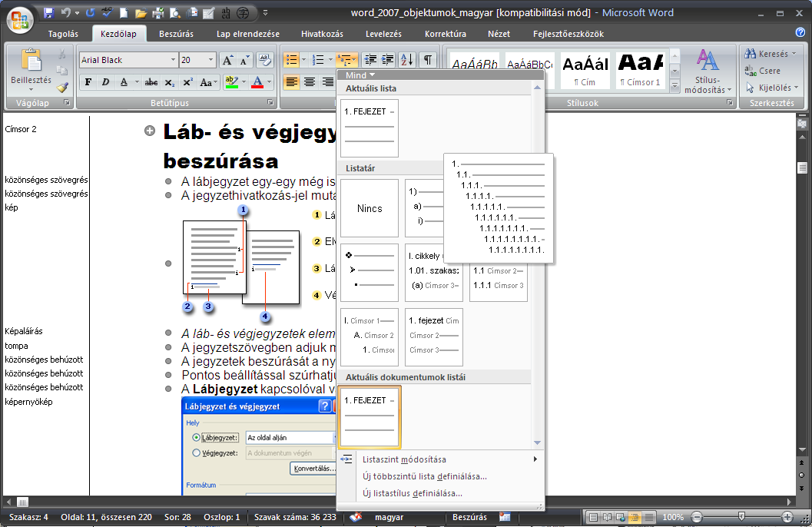The height and width of the screenshot is (527, 812).
Task: Open the Beszúrás ribbon tab
Action: [176, 34]
